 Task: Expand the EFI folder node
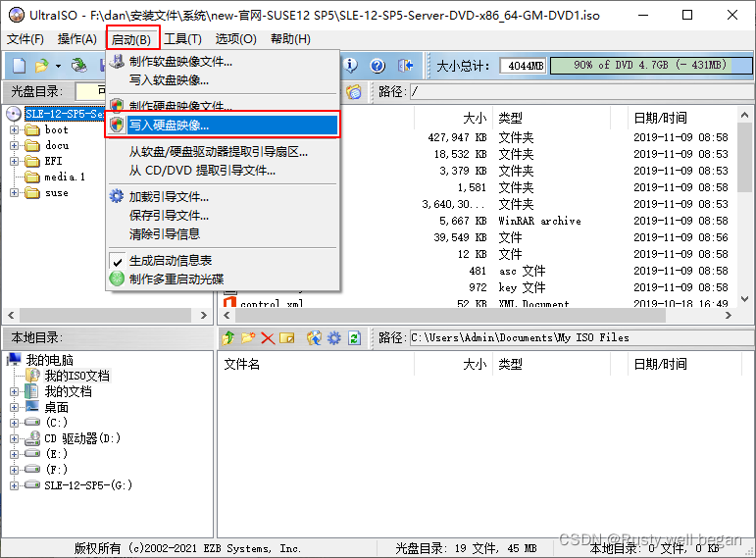pyautogui.click(x=14, y=161)
